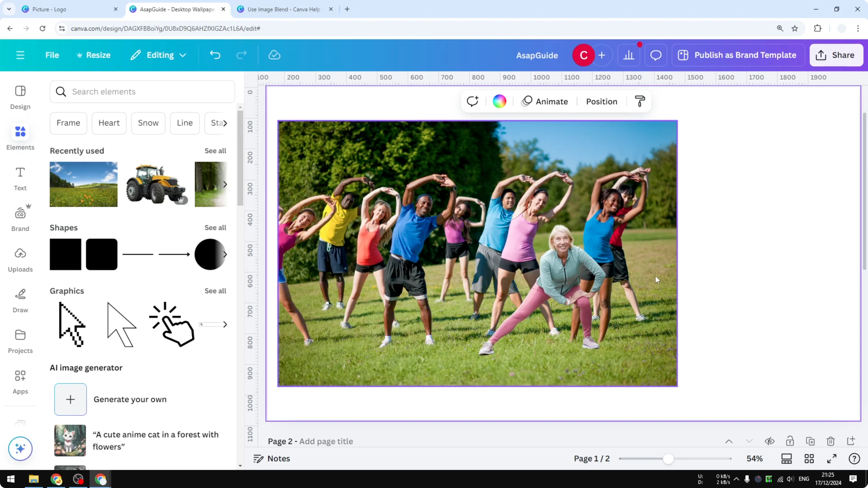Click the Search elements input field
Screen dimensions: 868x488
[142, 92]
